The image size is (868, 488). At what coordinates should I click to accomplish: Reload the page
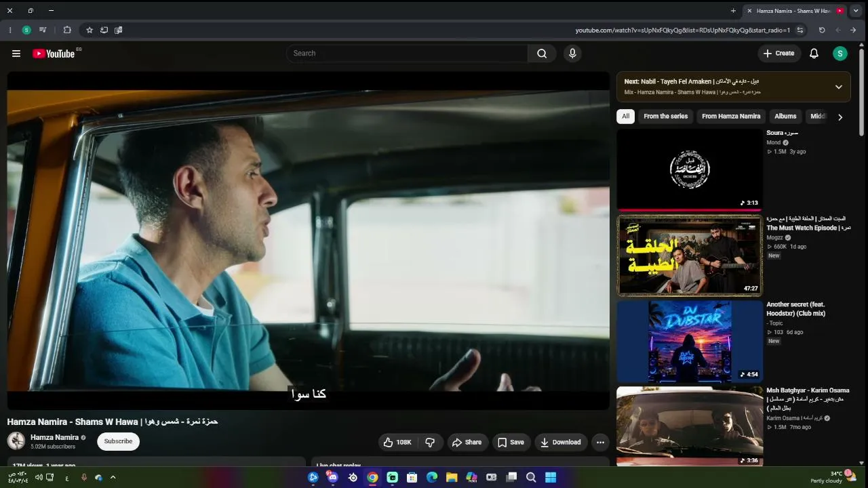[822, 30]
